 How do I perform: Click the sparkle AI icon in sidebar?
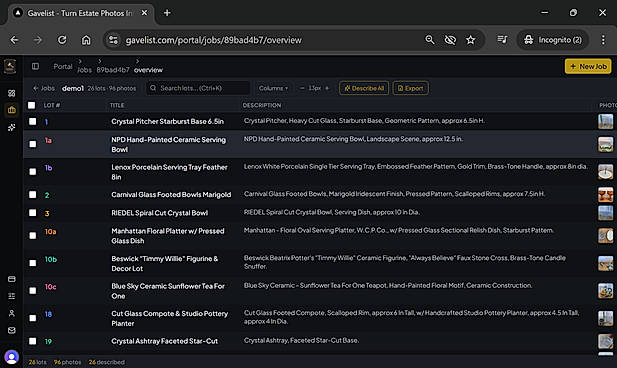click(11, 127)
